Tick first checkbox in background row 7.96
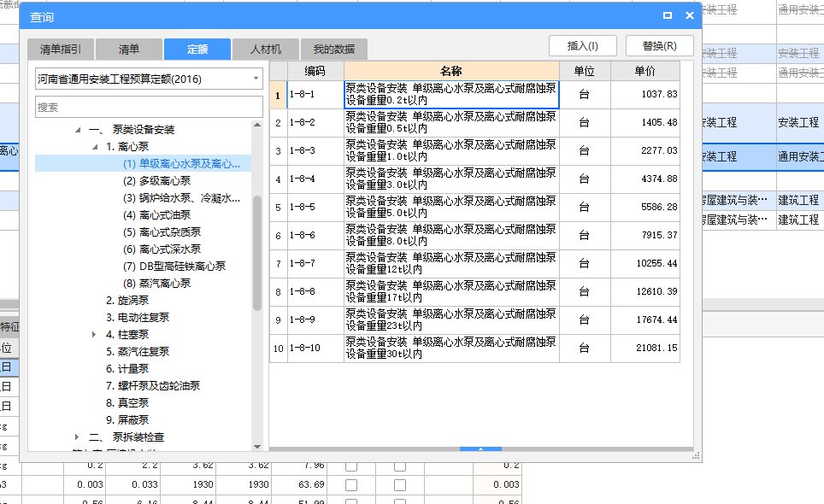824x504 pixels. coord(351,466)
